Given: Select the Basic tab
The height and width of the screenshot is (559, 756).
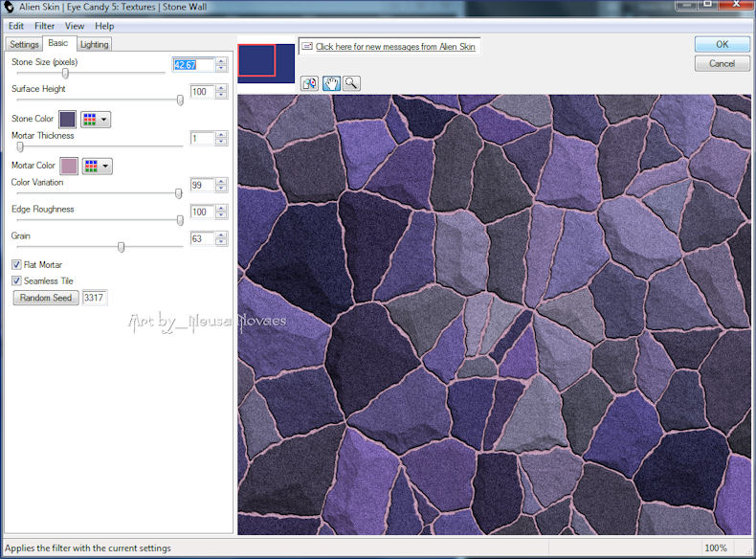Looking at the screenshot, I should [58, 43].
